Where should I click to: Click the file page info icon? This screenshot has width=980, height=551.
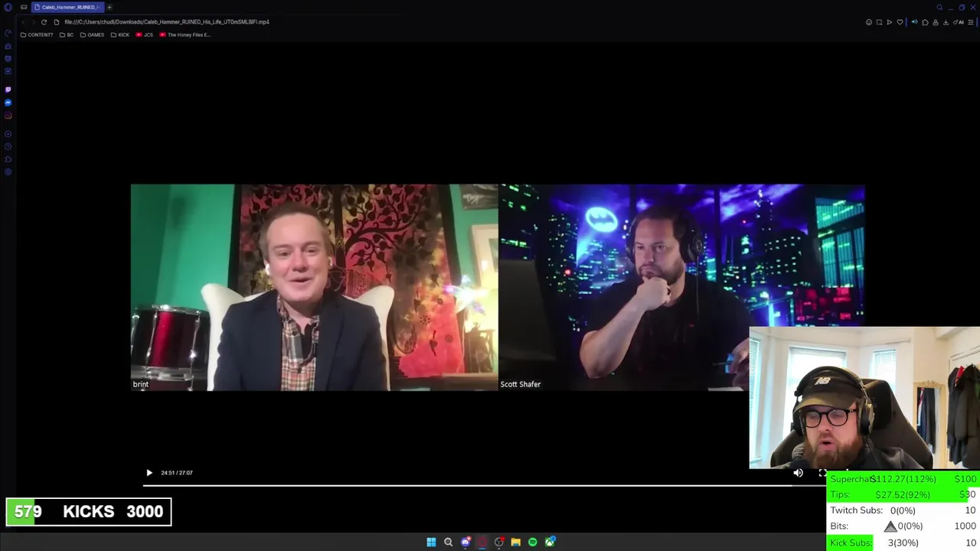[57, 21]
